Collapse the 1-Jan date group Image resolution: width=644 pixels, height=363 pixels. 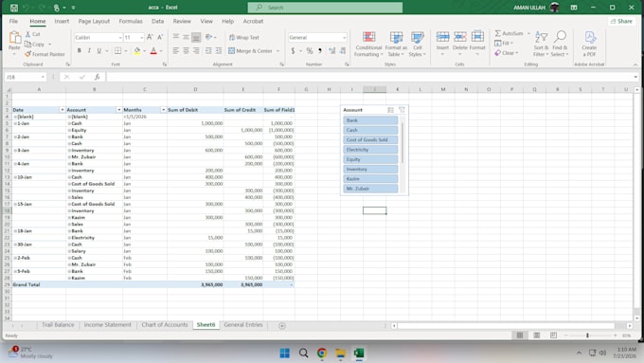15,123
